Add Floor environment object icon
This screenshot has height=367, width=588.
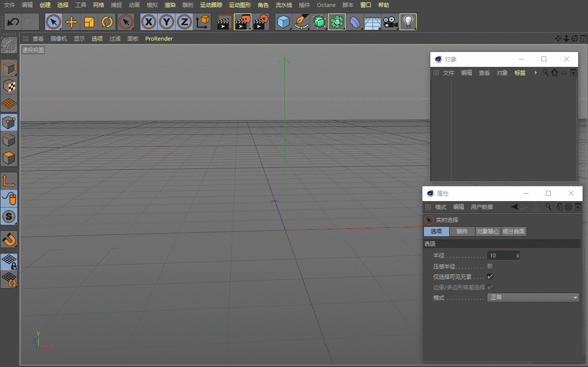[x=372, y=22]
